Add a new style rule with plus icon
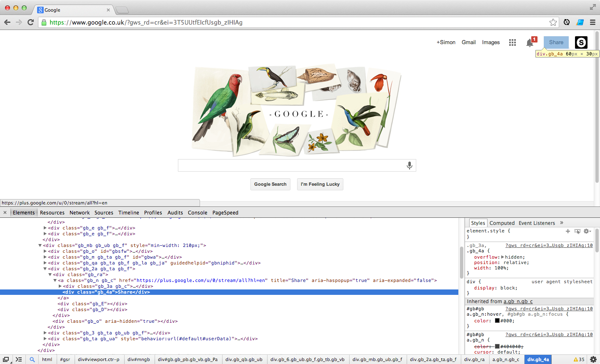 [567, 231]
